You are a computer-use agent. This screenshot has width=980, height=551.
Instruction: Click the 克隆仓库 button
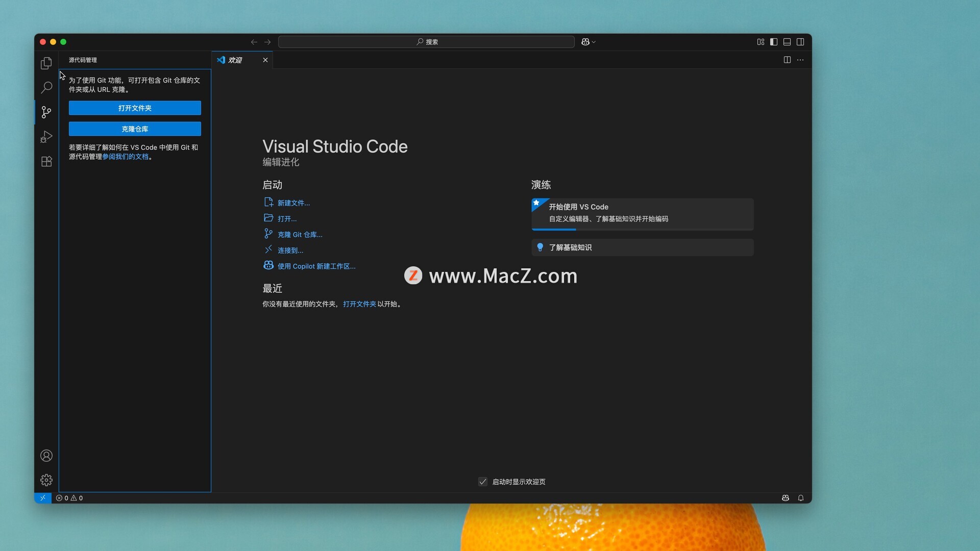pyautogui.click(x=135, y=129)
